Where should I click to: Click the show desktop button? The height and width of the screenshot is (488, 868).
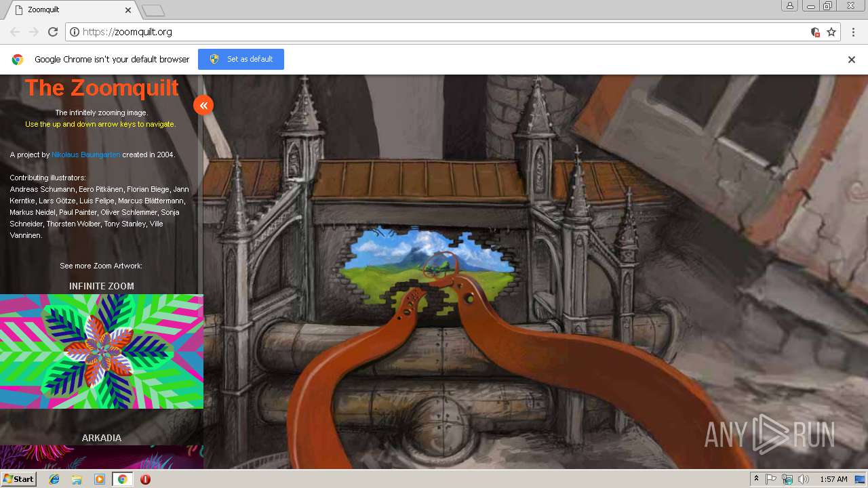coord(861,479)
